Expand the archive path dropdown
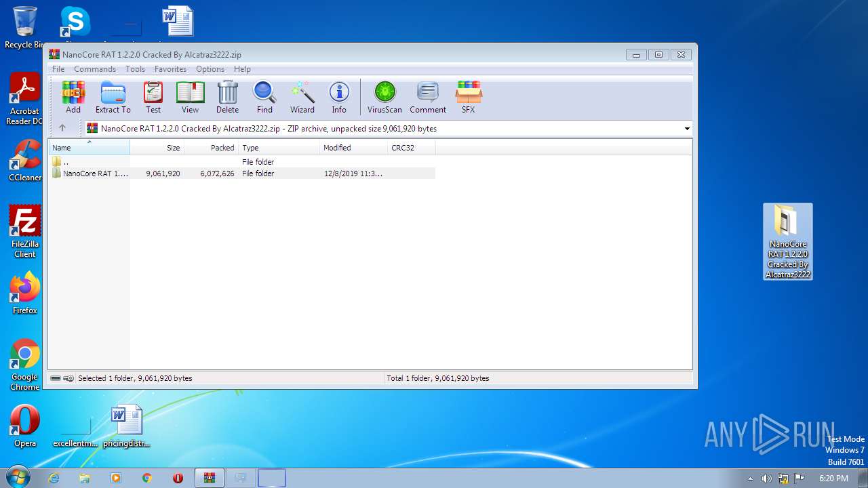868x488 pixels. tap(687, 129)
